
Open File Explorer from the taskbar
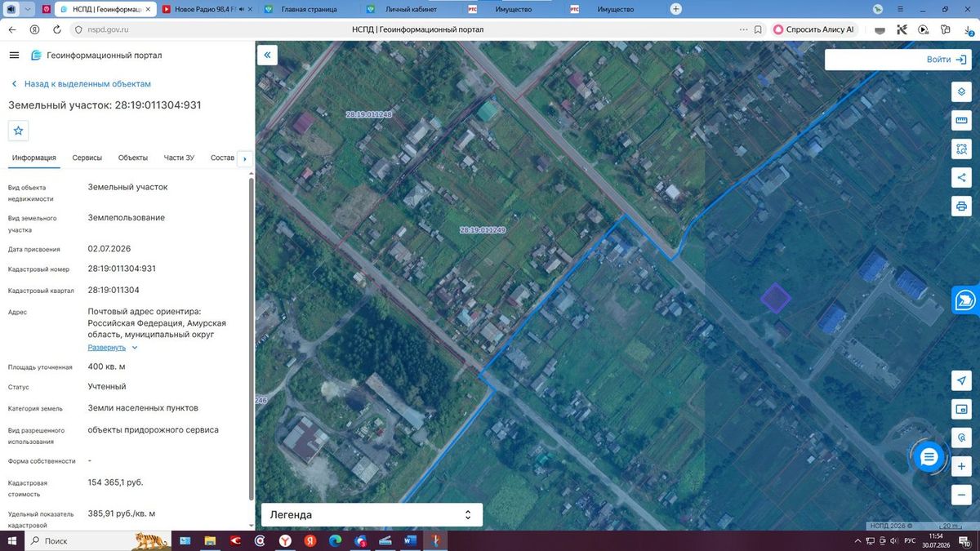click(210, 540)
